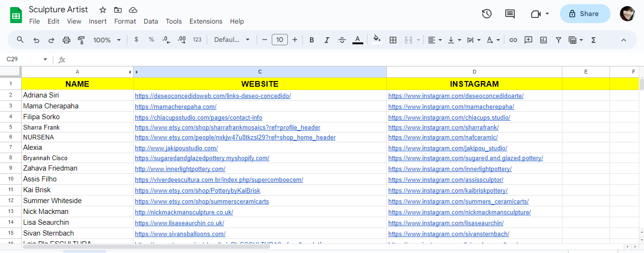Move document to a folder
644x253 pixels.
118,10
